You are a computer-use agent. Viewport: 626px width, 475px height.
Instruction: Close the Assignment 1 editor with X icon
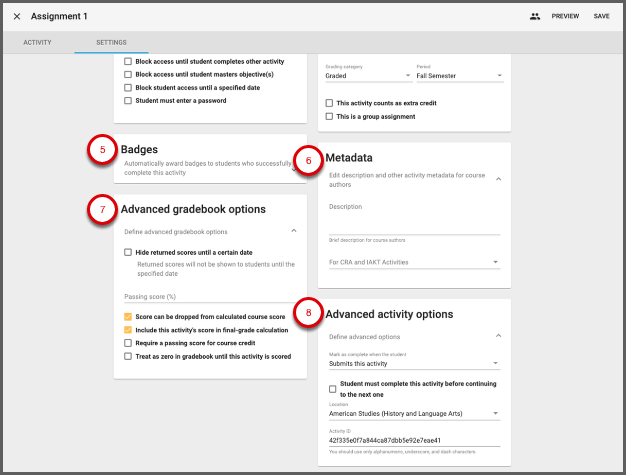(x=17, y=17)
